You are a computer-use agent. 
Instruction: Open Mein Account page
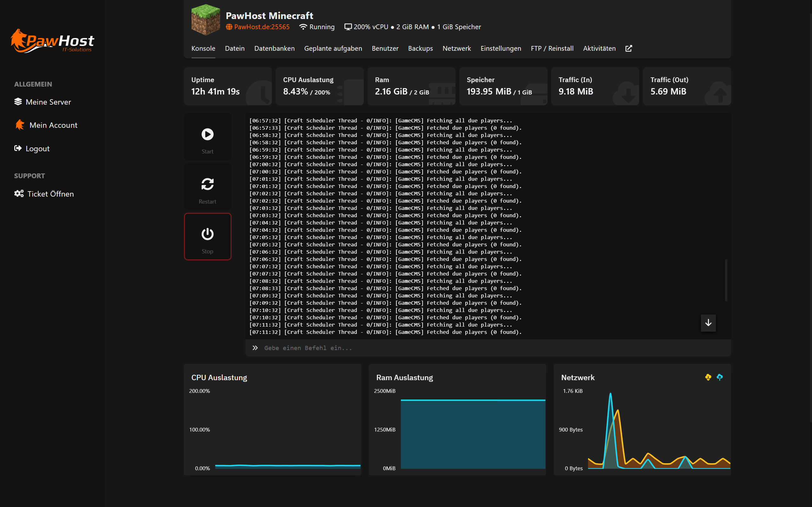click(x=46, y=125)
